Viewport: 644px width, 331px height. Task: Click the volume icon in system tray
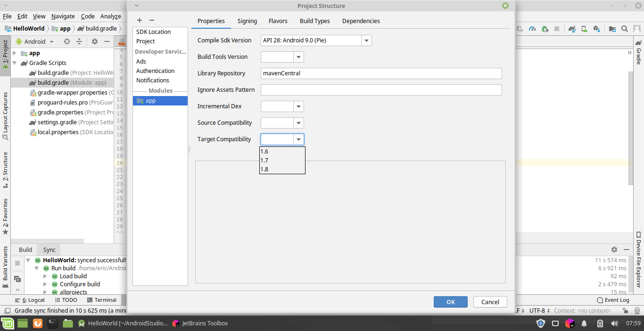615,323
